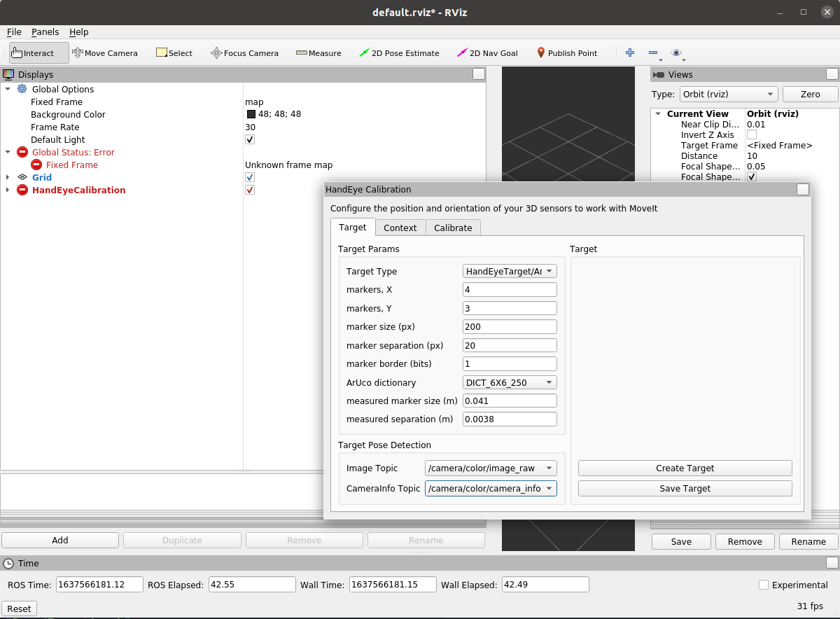Activate the Move Camera tool
This screenshot has height=619, width=840.
click(105, 53)
